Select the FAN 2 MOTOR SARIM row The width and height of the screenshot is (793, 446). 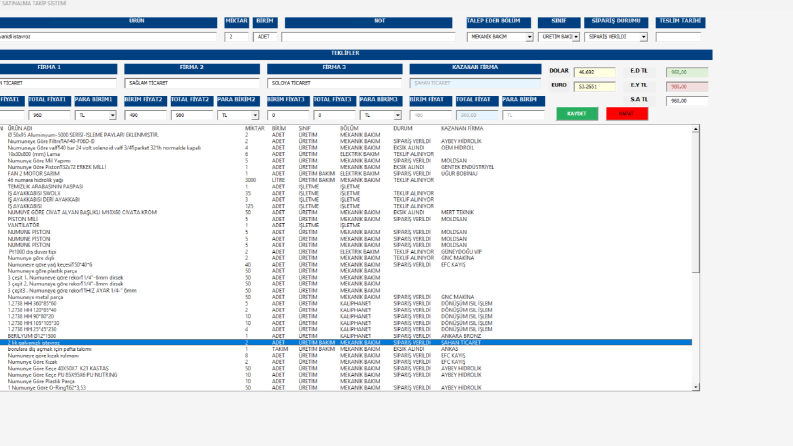click(x=346, y=173)
